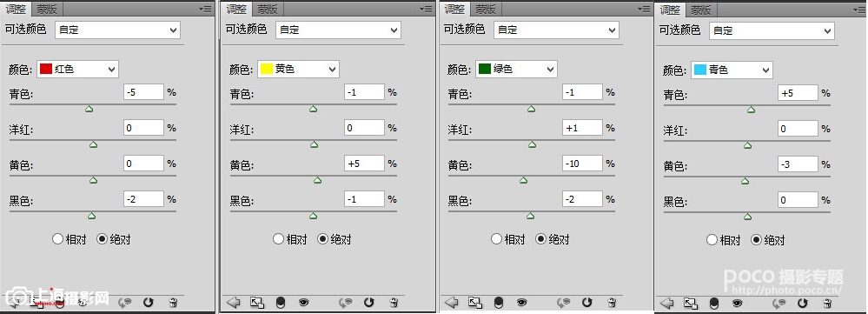
Task: Click reset icon in red panel
Action: point(148,303)
